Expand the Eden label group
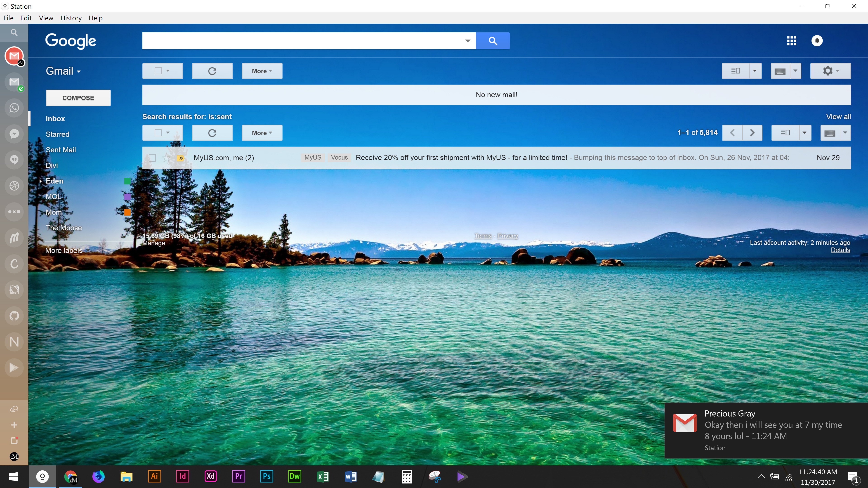Screen dimensions: 868x488 (41, 181)
